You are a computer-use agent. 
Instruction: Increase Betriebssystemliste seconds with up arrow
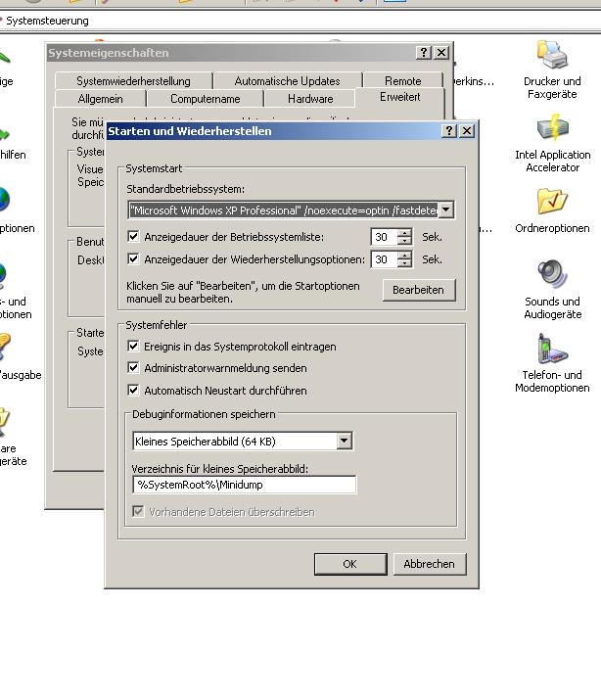pos(404,233)
